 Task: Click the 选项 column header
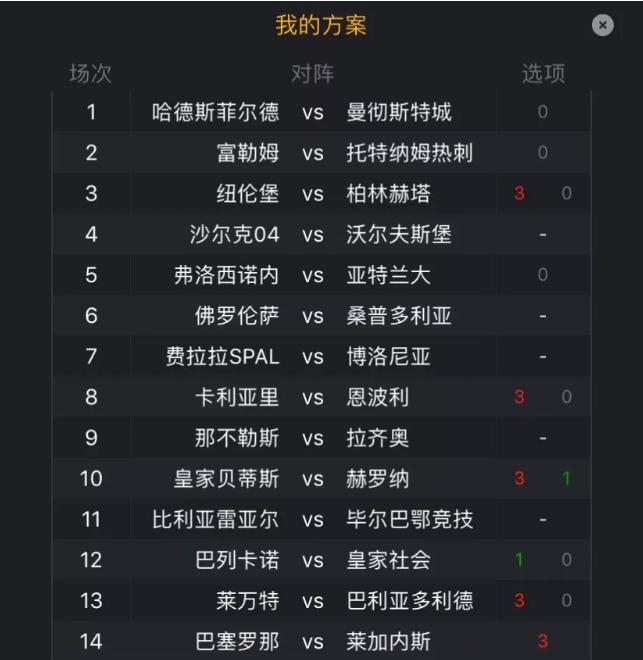(x=543, y=74)
